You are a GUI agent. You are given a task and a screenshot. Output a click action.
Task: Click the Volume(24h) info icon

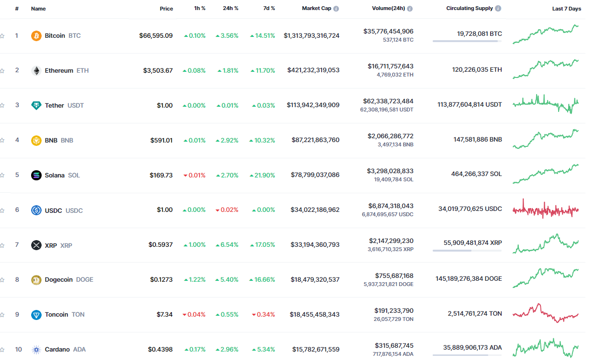point(410,9)
